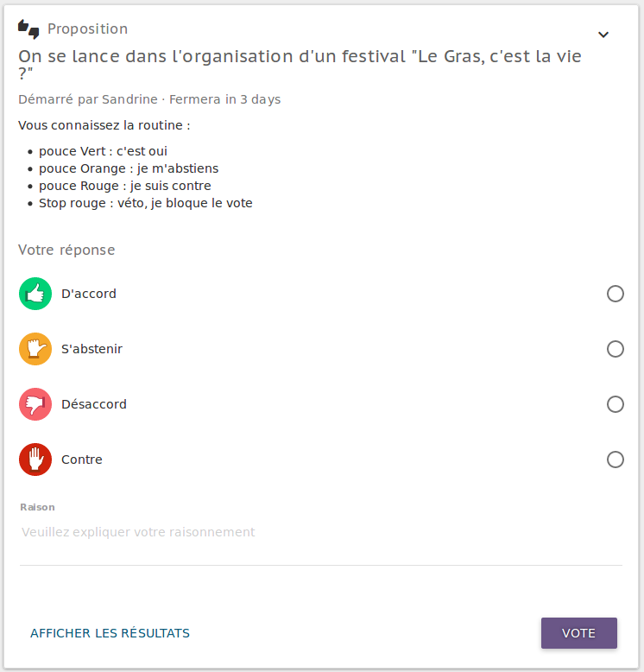The height and width of the screenshot is (672, 644).
Task: Click the Proposition thumbs up/down icon
Action: 28,29
